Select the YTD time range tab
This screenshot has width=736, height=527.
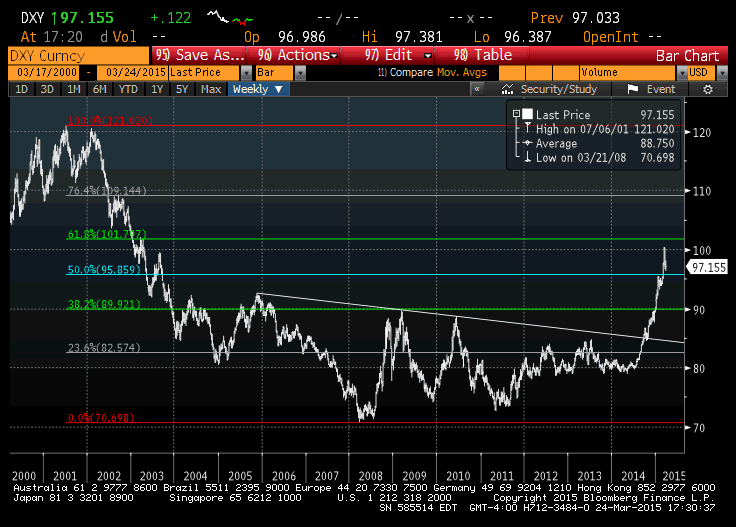point(128,89)
